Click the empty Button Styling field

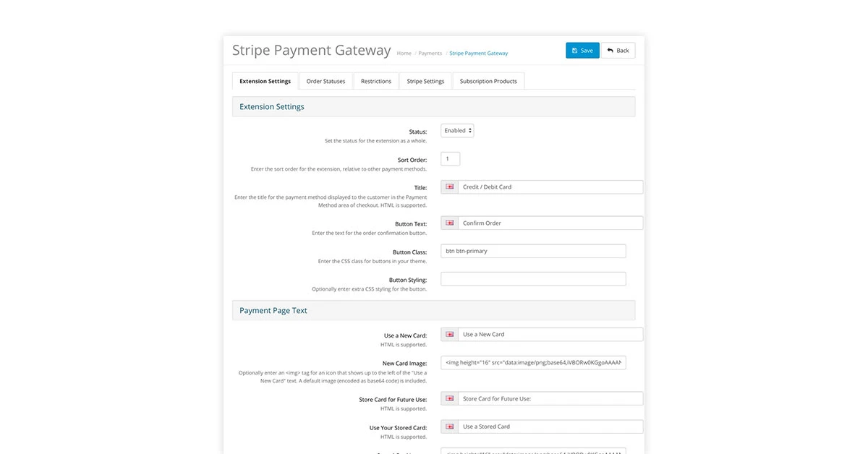point(533,278)
